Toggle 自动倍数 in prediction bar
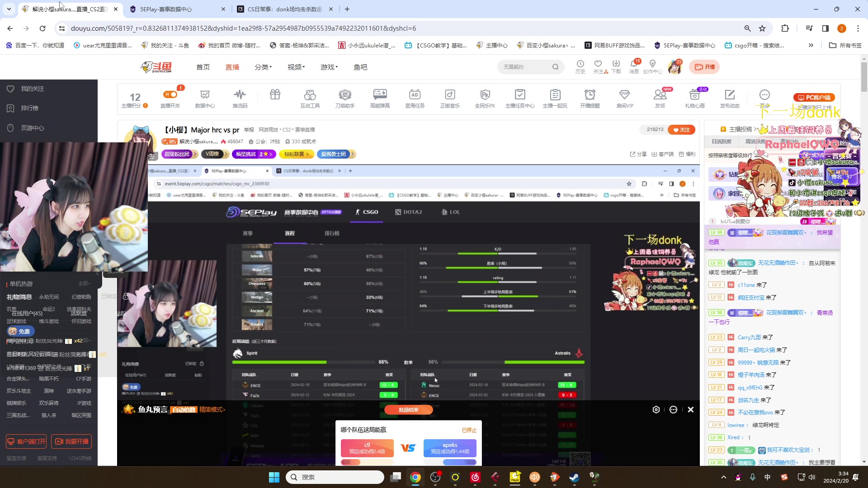The image size is (868, 488). click(x=184, y=410)
